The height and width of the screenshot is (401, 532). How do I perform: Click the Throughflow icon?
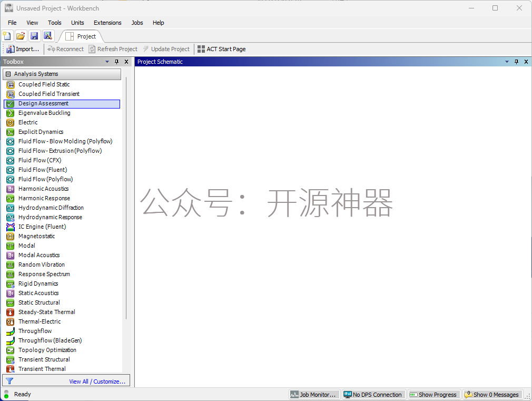[x=11, y=331]
